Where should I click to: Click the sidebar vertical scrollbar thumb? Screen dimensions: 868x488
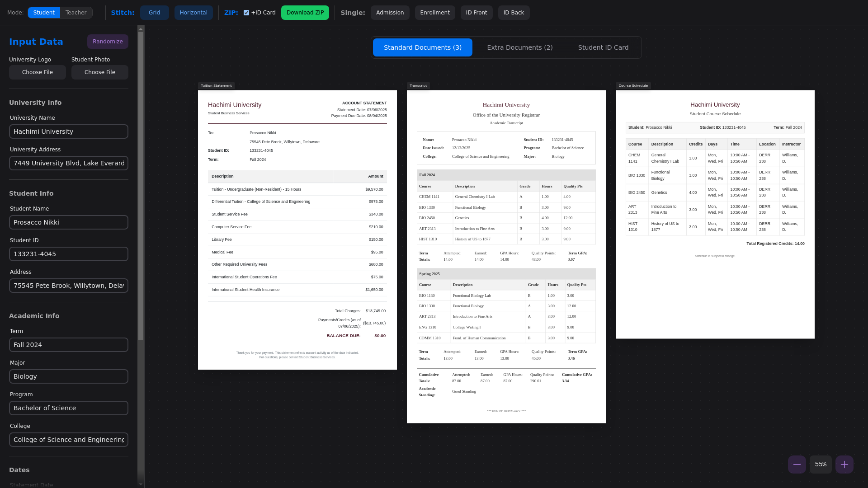[141, 186]
